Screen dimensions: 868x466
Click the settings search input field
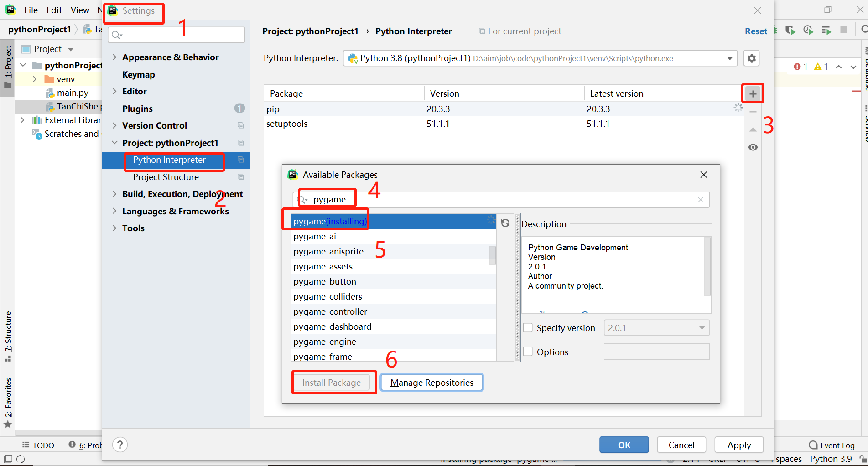177,35
